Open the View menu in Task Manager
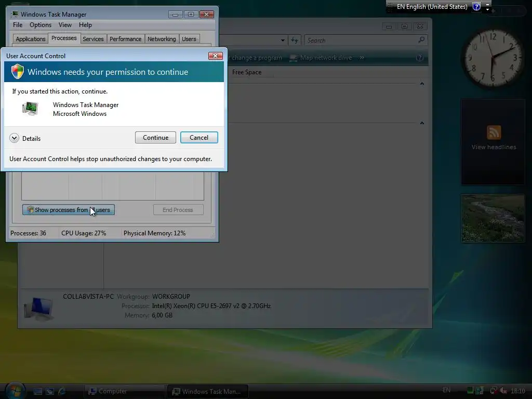This screenshot has height=399, width=532. [x=65, y=25]
